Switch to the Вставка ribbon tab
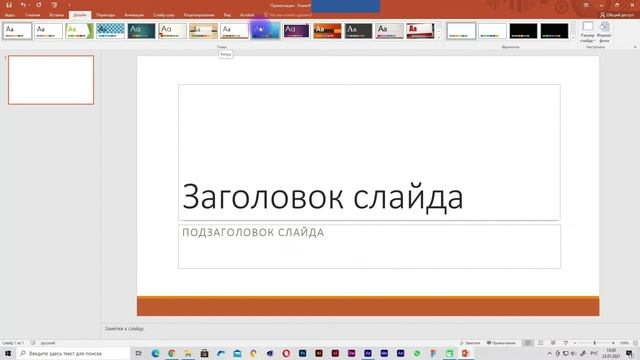 tap(56, 15)
